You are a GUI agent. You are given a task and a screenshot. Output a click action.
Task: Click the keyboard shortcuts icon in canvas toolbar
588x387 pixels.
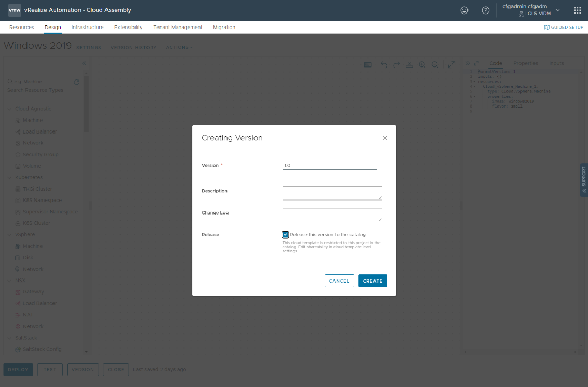pyautogui.click(x=368, y=65)
